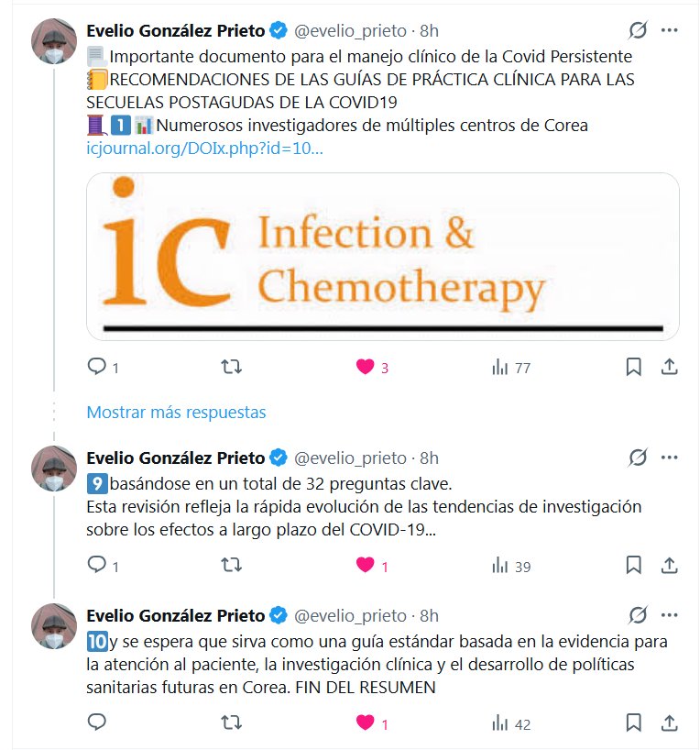The image size is (700, 750).
Task: Open Evelio González Prieto profile from the first tweet
Action: coord(175,31)
